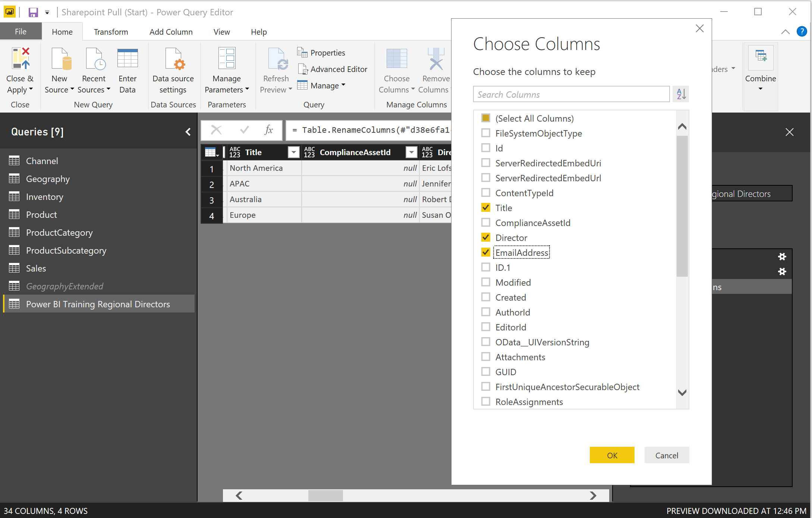
Task: Open the Advanced Editor
Action: coord(333,69)
